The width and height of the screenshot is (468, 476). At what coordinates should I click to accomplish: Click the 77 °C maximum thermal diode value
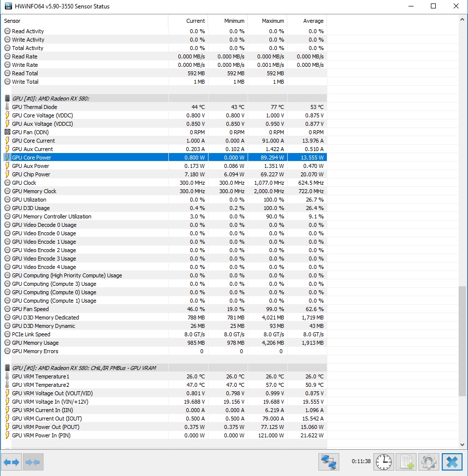pyautogui.click(x=277, y=107)
